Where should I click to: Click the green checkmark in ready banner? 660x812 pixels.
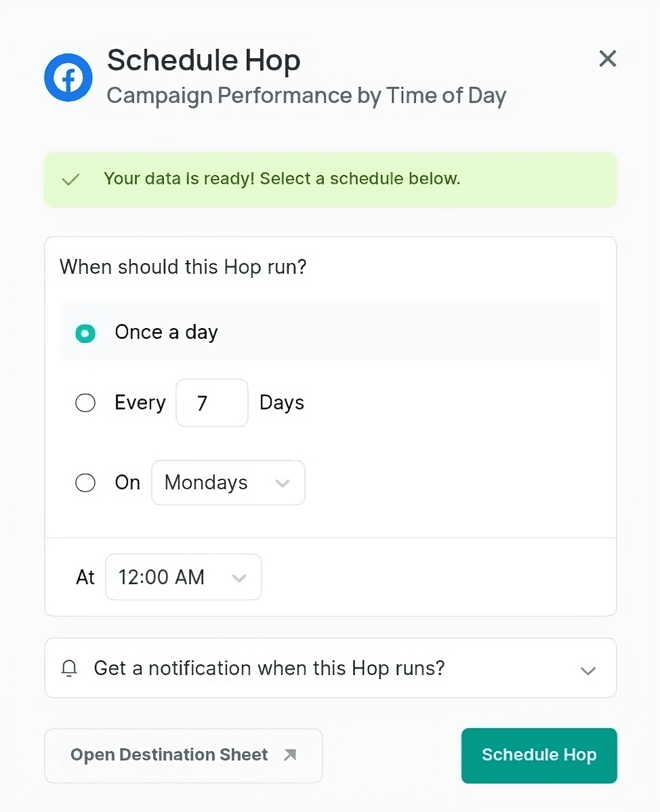pos(70,180)
